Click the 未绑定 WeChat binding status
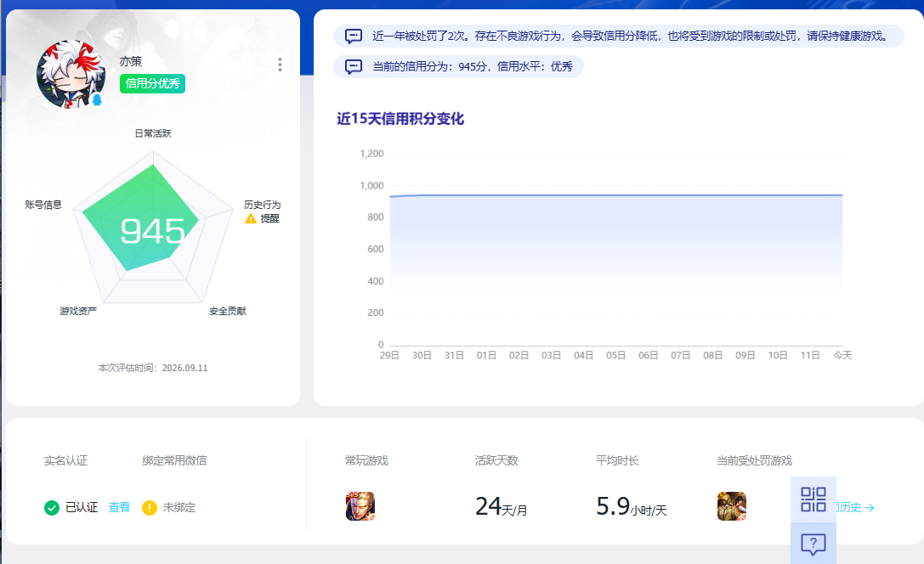Viewport: 924px width, 564px height. tap(179, 507)
